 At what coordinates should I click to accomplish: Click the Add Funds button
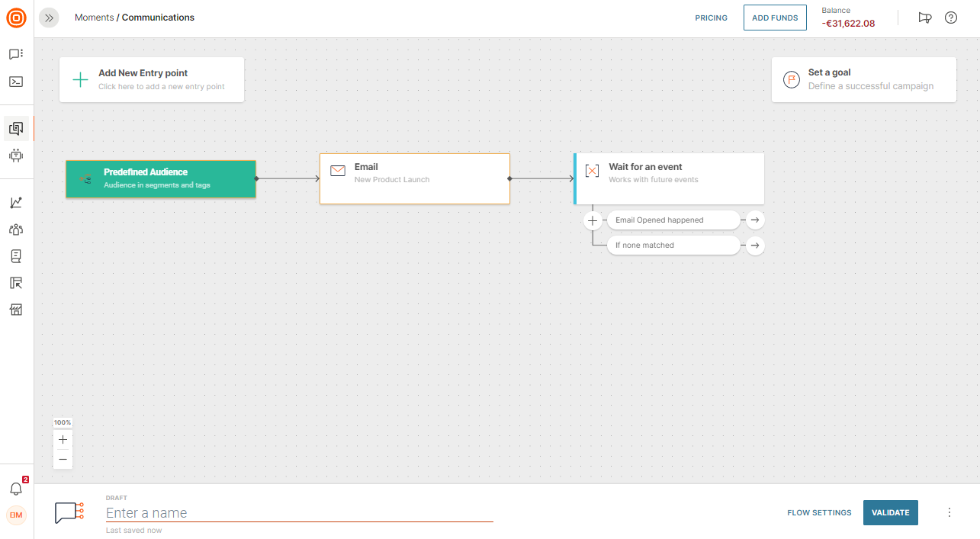coord(775,18)
